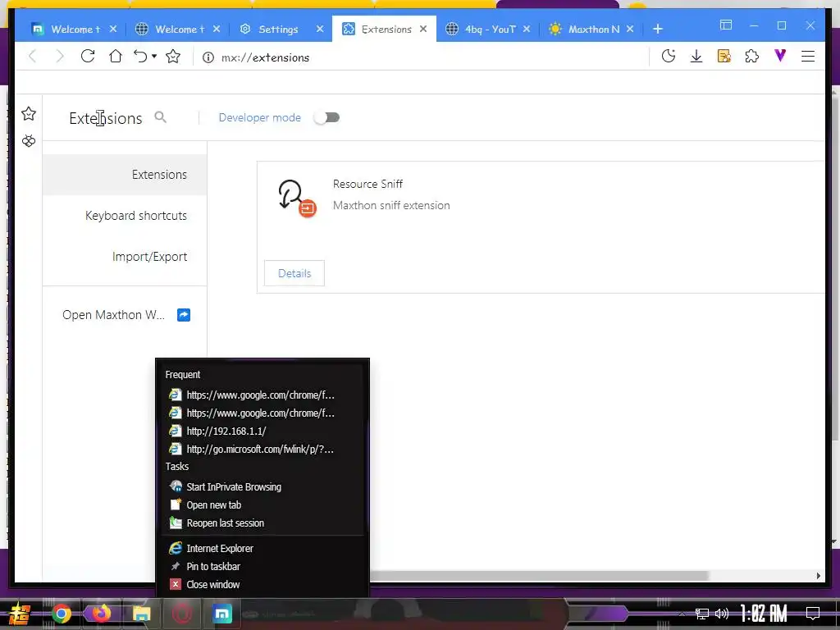
Task: Open File Explorer from the taskbar
Action: tap(142, 614)
